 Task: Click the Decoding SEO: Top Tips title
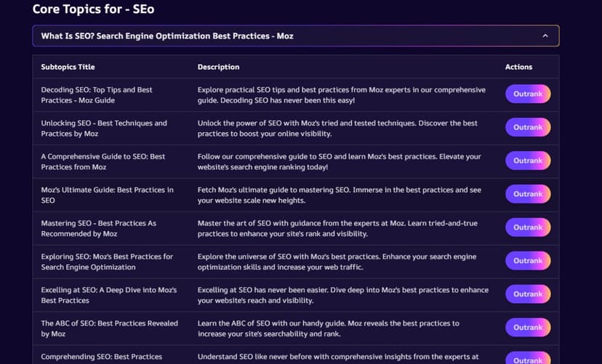tap(97, 95)
